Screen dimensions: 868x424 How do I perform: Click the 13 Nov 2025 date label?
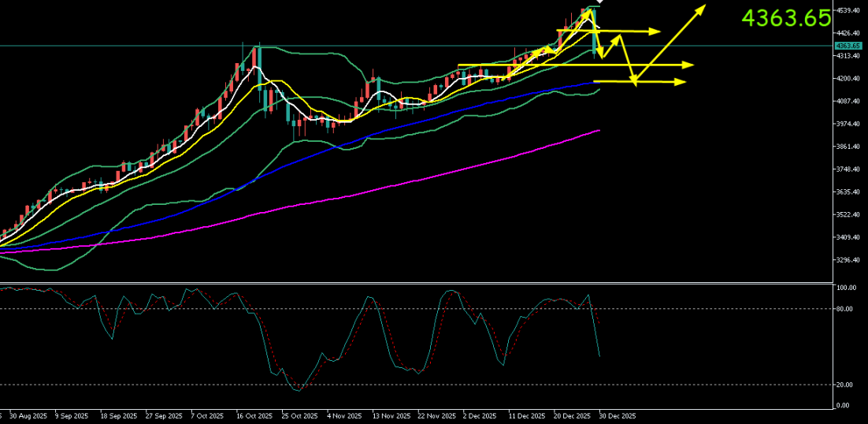[x=391, y=415]
